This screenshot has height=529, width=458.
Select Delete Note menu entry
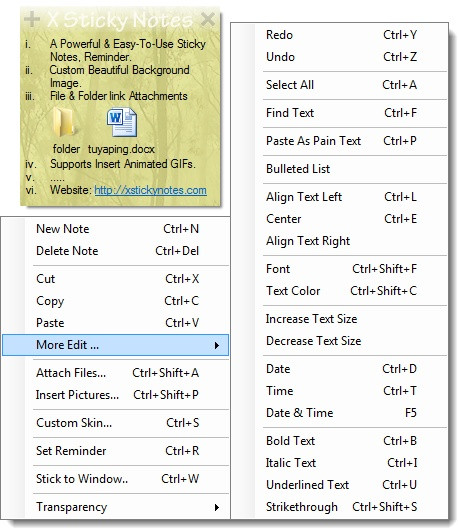coord(116,251)
